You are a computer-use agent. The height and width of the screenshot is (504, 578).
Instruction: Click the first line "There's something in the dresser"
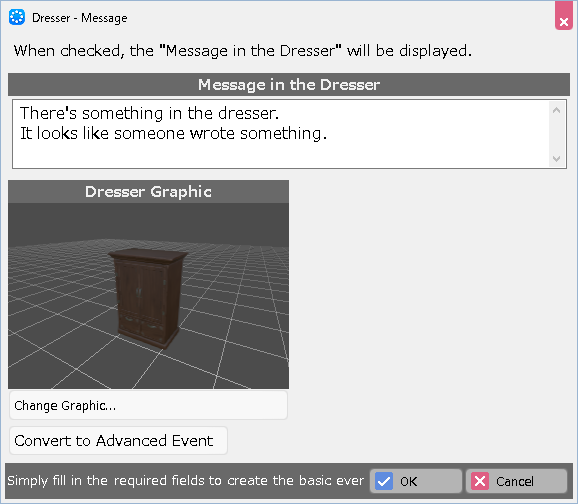[x=149, y=113]
